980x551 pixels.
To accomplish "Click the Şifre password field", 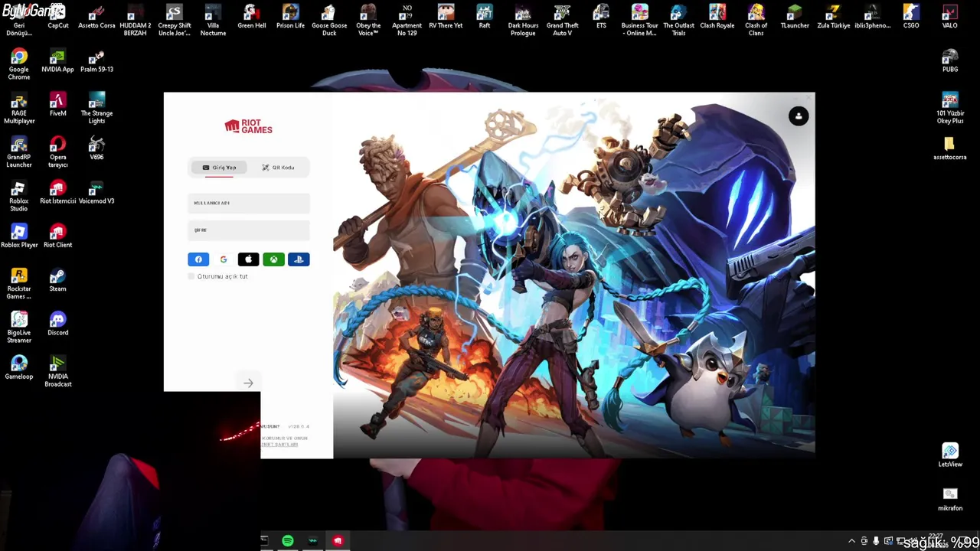I will [249, 230].
